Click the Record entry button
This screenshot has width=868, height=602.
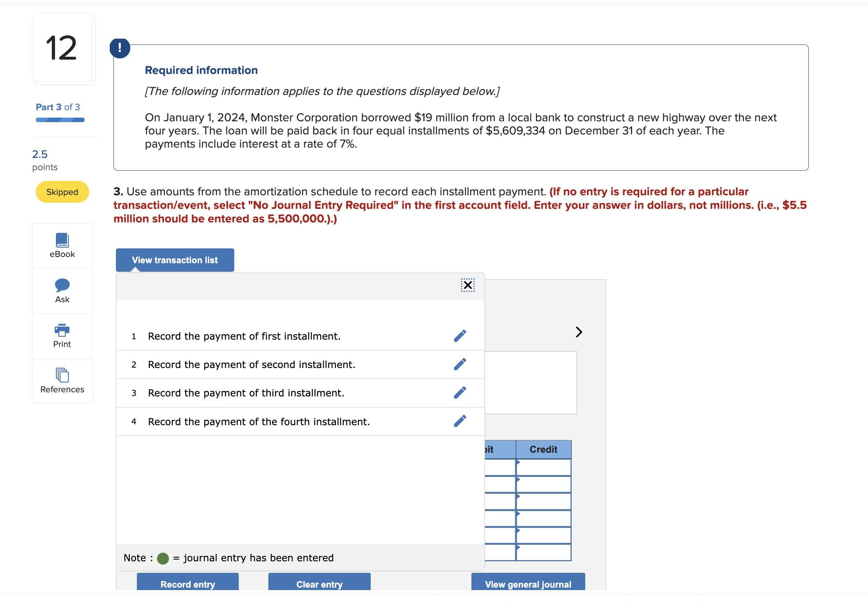[x=187, y=583]
